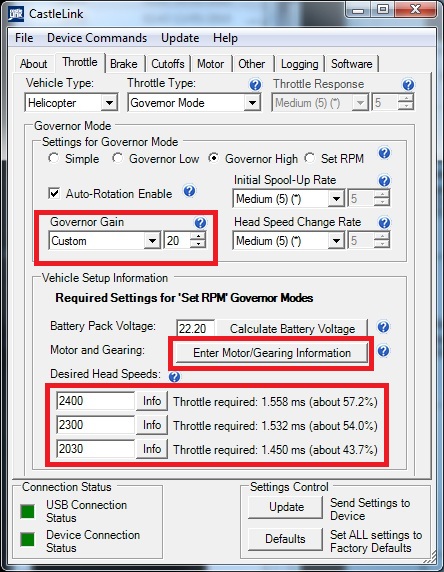Click help icon for governor mode radio options

click(384, 153)
